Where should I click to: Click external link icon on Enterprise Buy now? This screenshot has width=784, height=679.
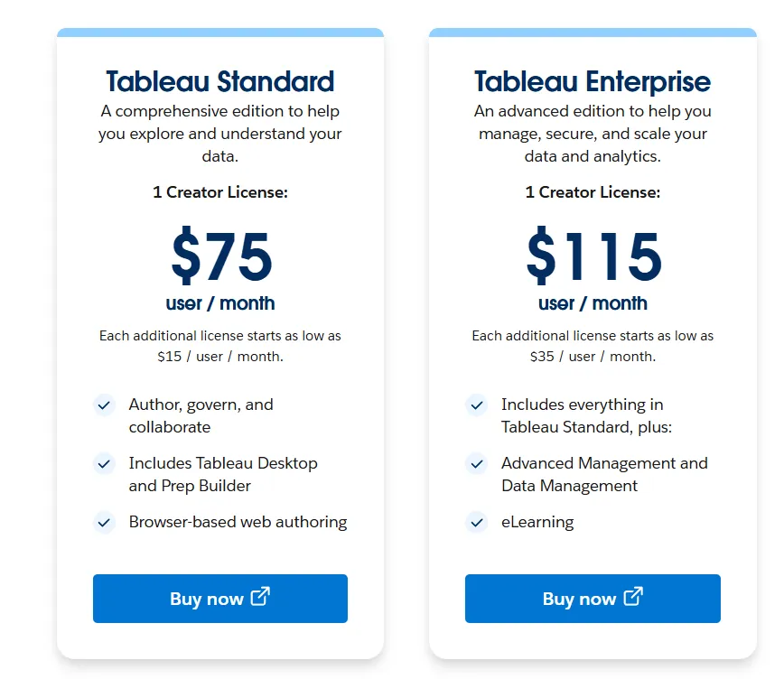(x=633, y=597)
